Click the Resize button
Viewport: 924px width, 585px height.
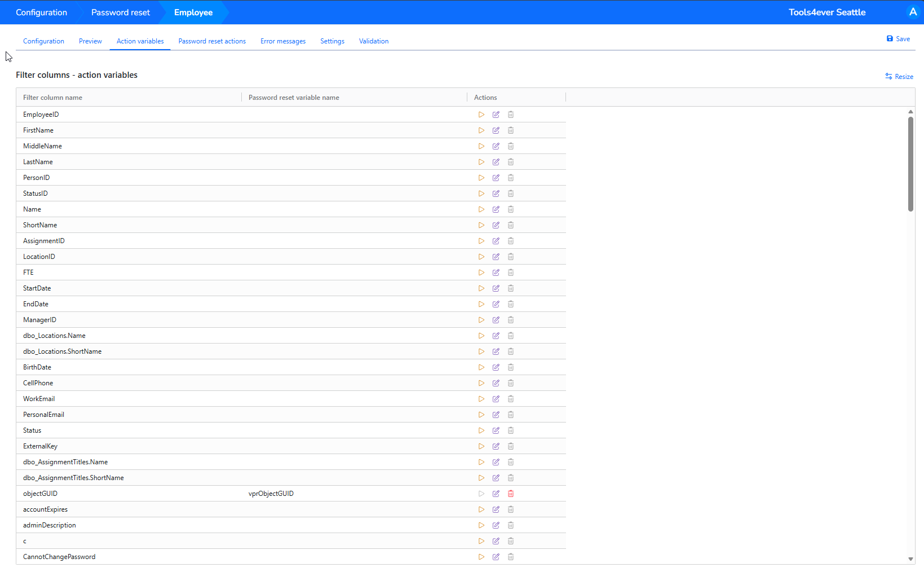point(899,77)
